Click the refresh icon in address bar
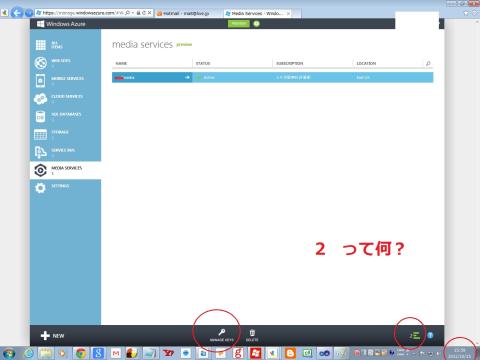This screenshot has height=360, width=480. 144,13
